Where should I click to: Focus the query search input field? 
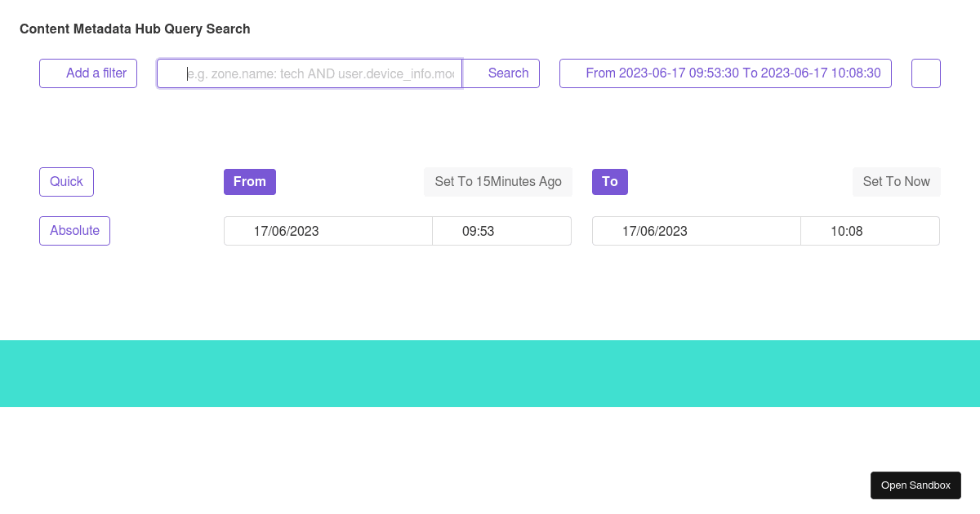pos(309,73)
